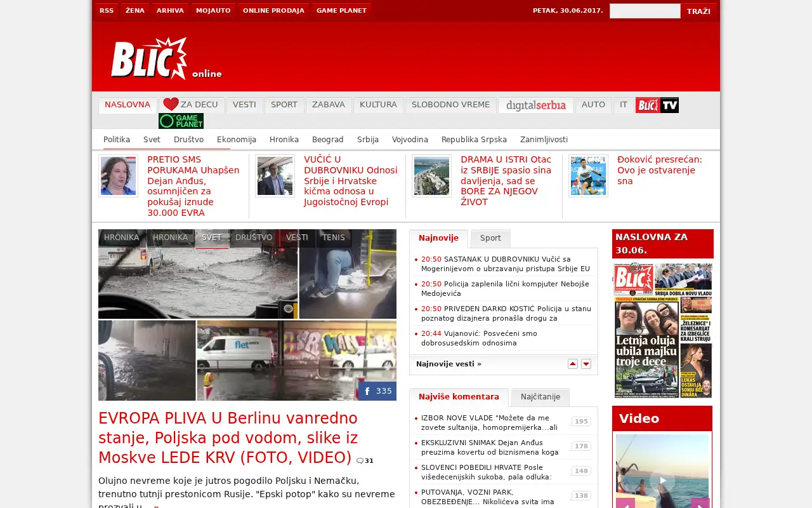
Task: Select the TENIS slide tab on featured story
Action: [x=334, y=238]
